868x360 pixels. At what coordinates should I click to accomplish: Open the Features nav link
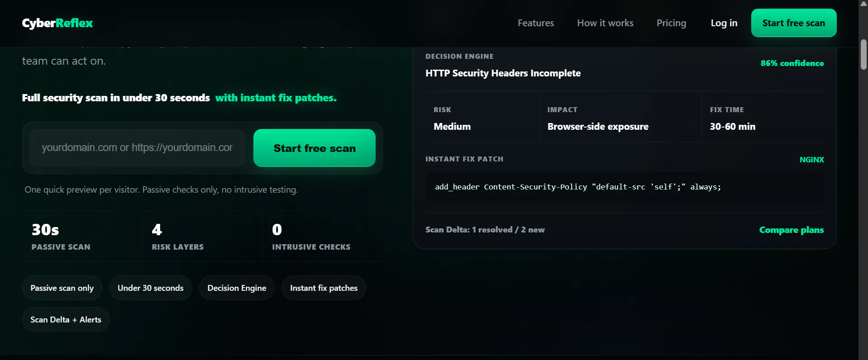(x=536, y=23)
